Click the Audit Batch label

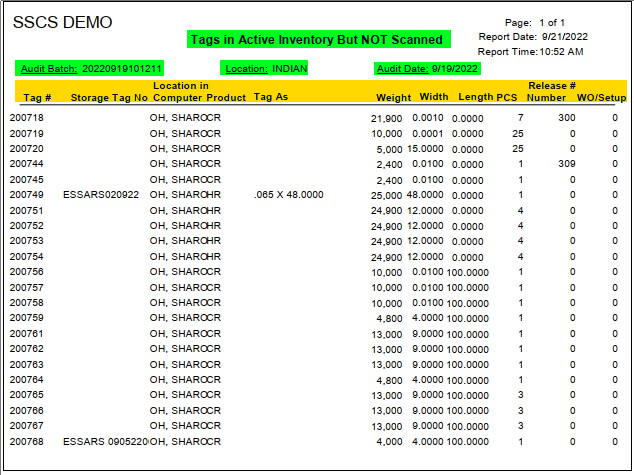[49, 69]
